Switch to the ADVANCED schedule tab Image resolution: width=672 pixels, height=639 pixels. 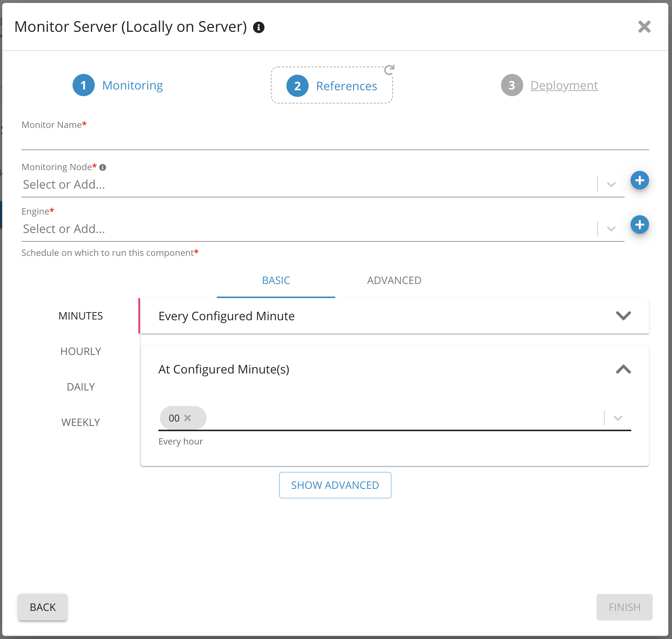click(394, 280)
